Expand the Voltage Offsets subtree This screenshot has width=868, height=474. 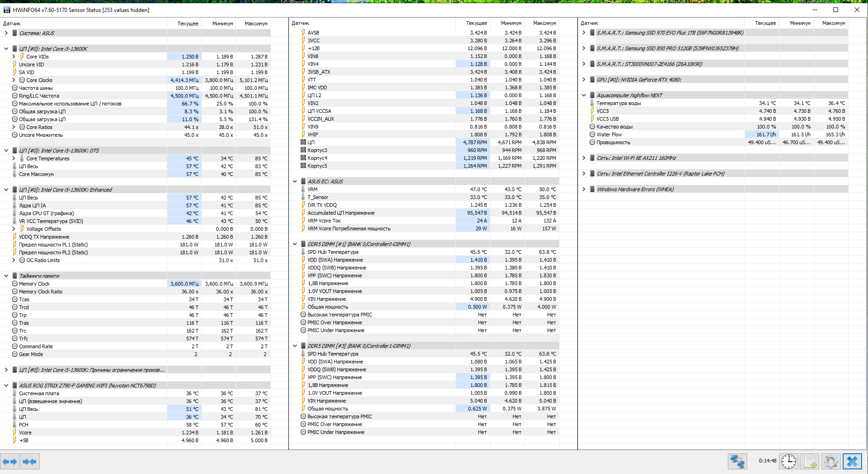click(13, 229)
